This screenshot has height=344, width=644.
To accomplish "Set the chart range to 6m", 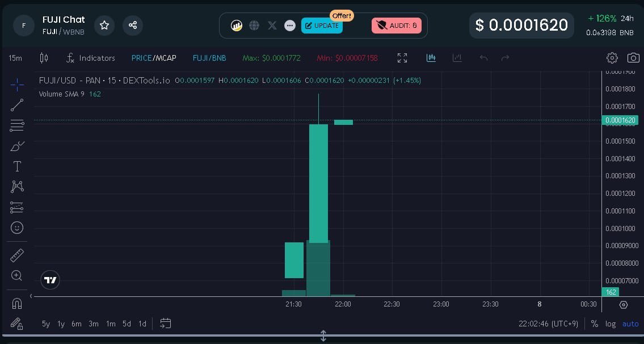I will click(77, 324).
